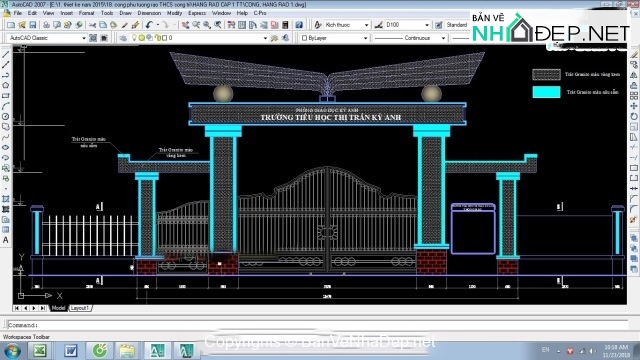Open the Continuous linetype dropdown
The image size is (640, 360).
[443, 38]
